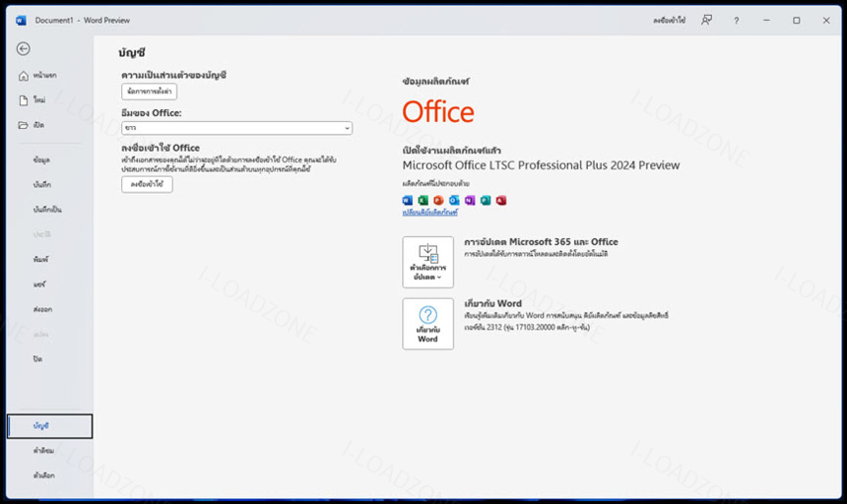
Task: Open the Export (ส่งออก) section
Action: click(x=42, y=310)
